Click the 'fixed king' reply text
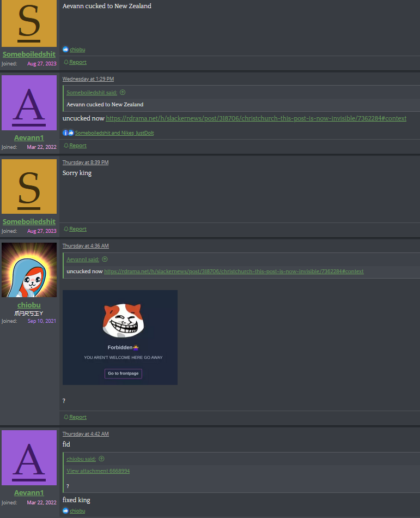This screenshot has height=518, width=420. (x=76, y=500)
